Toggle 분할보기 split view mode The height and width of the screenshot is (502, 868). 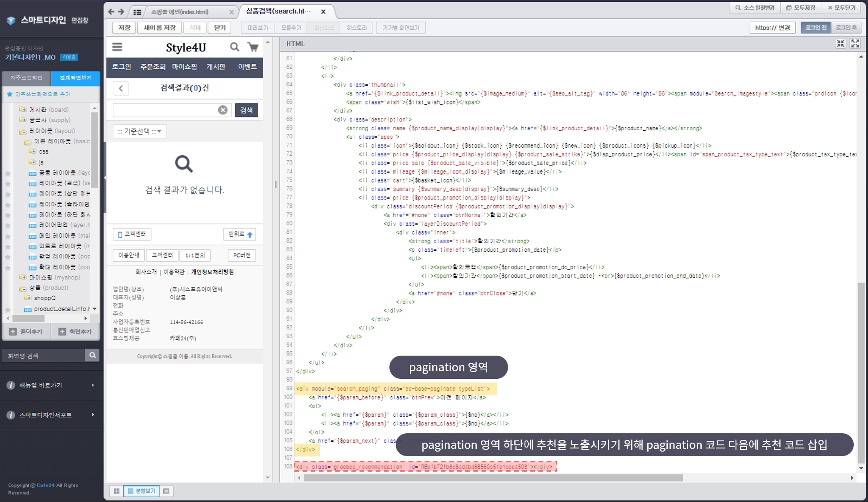pyautogui.click(x=141, y=491)
